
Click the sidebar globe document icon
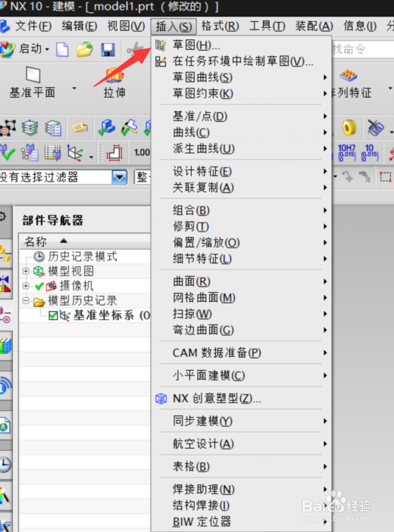coord(5,425)
